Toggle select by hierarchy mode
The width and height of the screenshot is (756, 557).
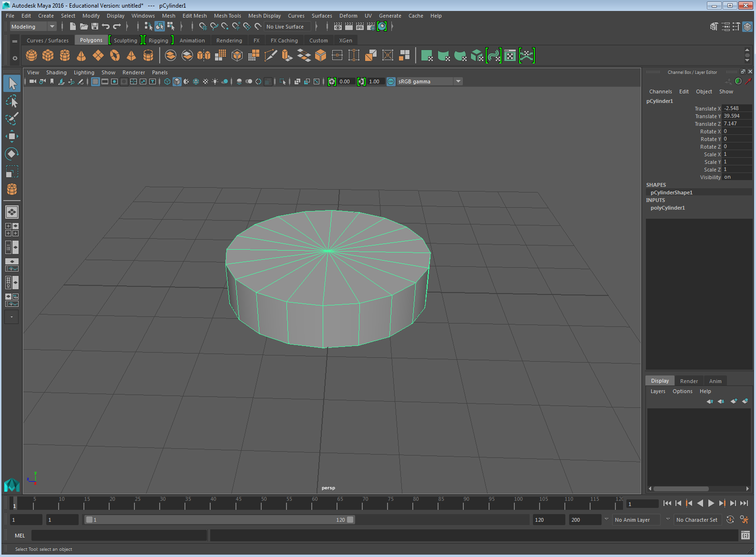coord(149,27)
